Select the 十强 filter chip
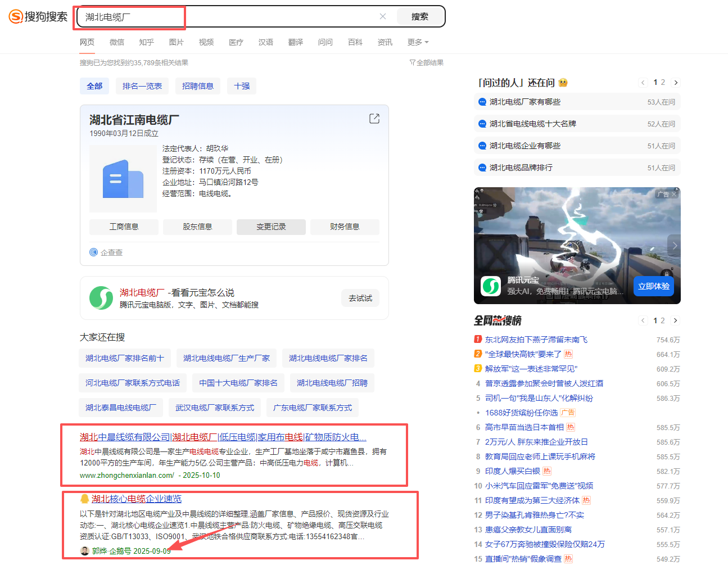The height and width of the screenshot is (565, 728). (x=242, y=86)
